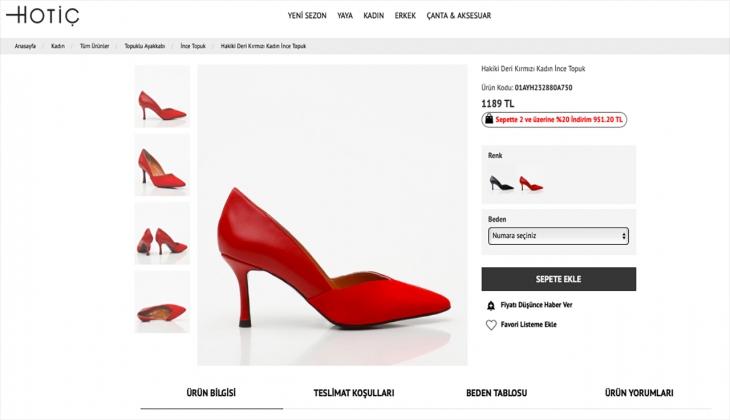Open the KADIN menu

coord(374,16)
